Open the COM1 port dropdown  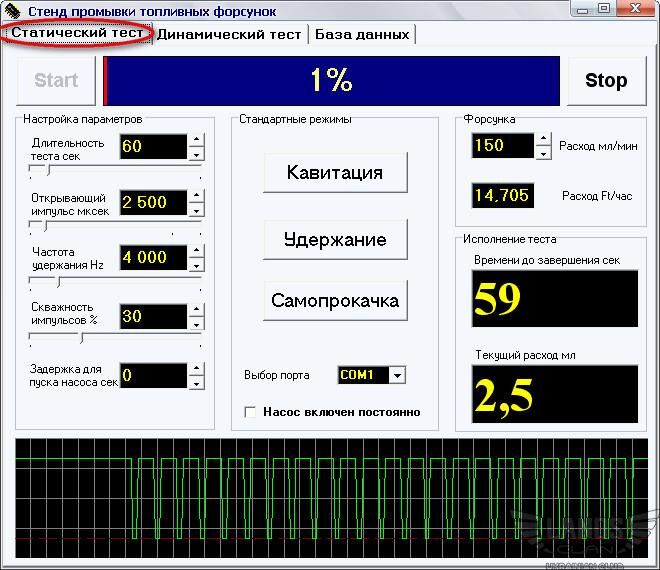(x=397, y=375)
